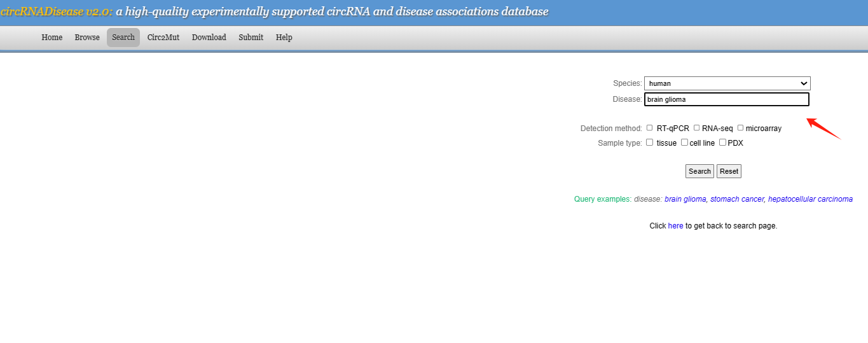The image size is (868, 343).
Task: Open the Submit page
Action: point(251,38)
